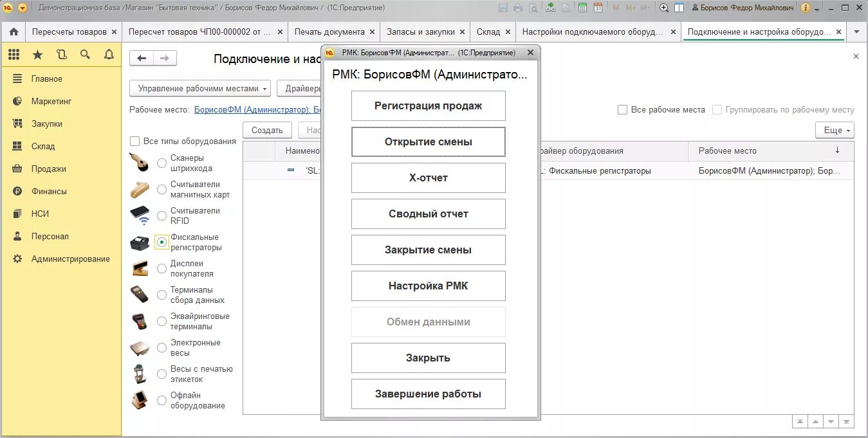Select Дисплеи покупателя radio button
The width and height of the screenshot is (868, 438).
162,268
